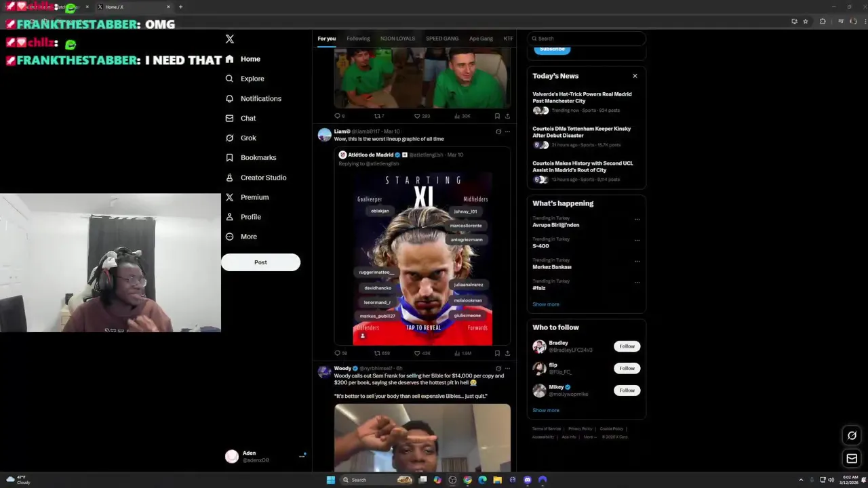Open Bookmarks in the sidebar
The width and height of the screenshot is (868, 488).
pyautogui.click(x=251, y=157)
